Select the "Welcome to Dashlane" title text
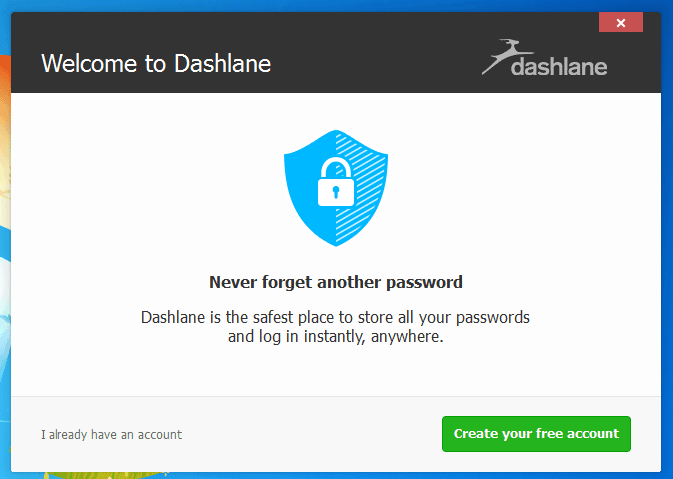The height and width of the screenshot is (479, 673). 156,64
